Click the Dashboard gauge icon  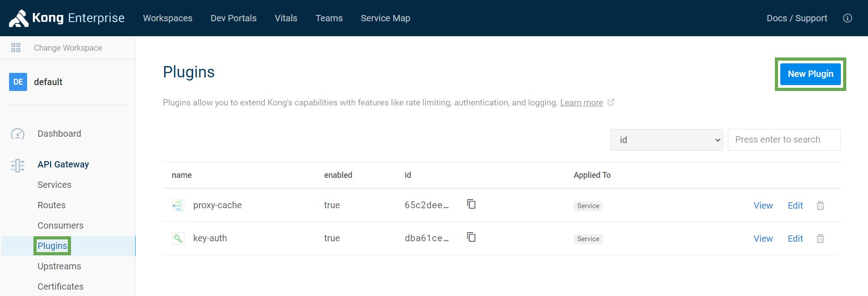(x=18, y=134)
